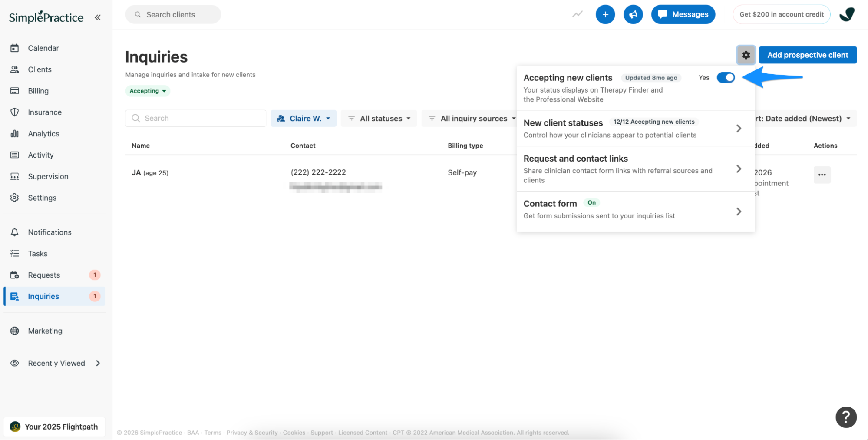Click the Terms footer link

point(213,433)
